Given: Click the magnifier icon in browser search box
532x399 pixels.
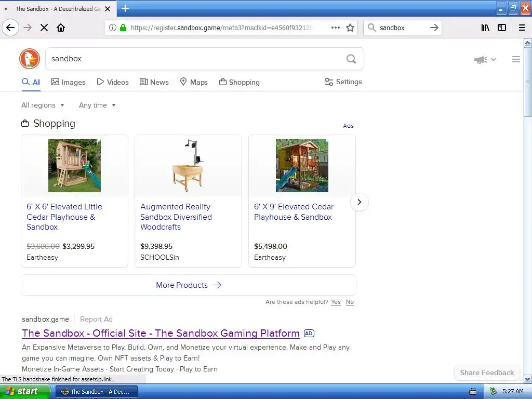Looking at the screenshot, I should [372, 28].
